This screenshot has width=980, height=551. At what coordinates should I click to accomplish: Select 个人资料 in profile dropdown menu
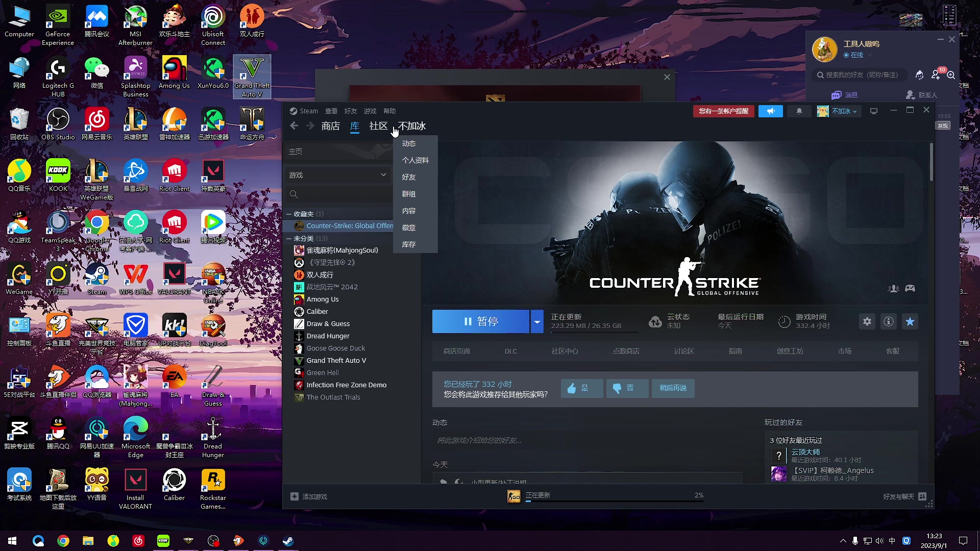pos(415,160)
